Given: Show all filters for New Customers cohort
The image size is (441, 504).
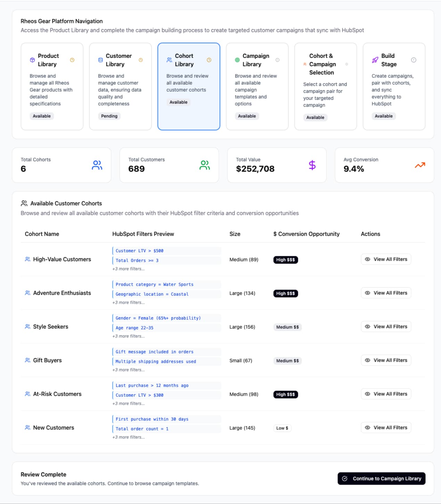Looking at the screenshot, I should coord(386,428).
